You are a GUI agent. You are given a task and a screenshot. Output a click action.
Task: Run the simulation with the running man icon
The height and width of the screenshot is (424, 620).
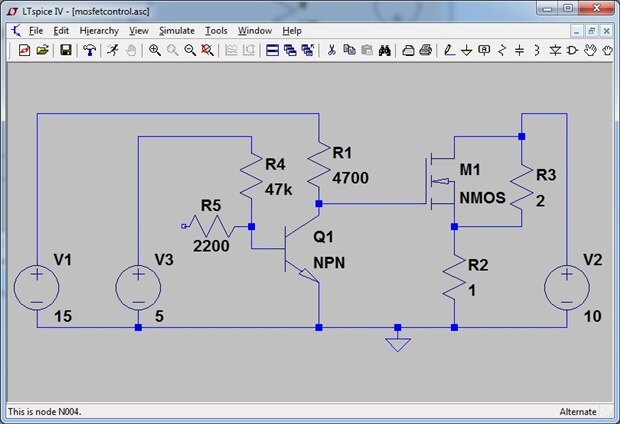[x=113, y=50]
